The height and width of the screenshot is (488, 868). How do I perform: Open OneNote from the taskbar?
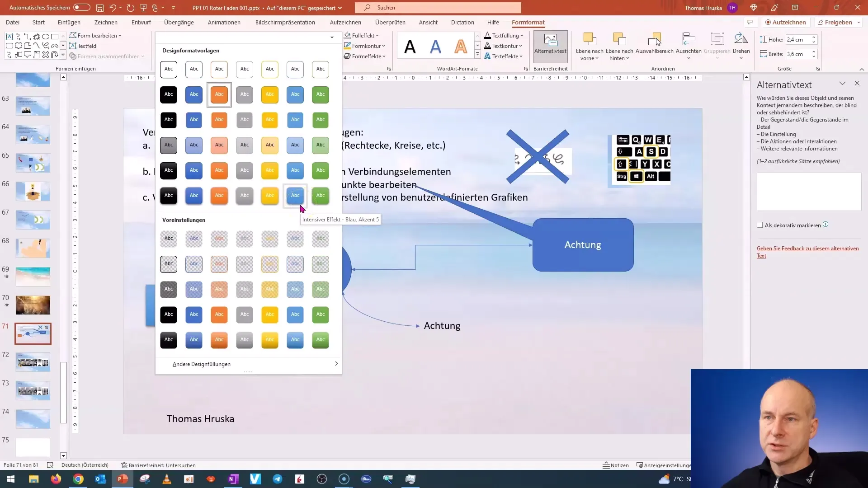[233, 479]
